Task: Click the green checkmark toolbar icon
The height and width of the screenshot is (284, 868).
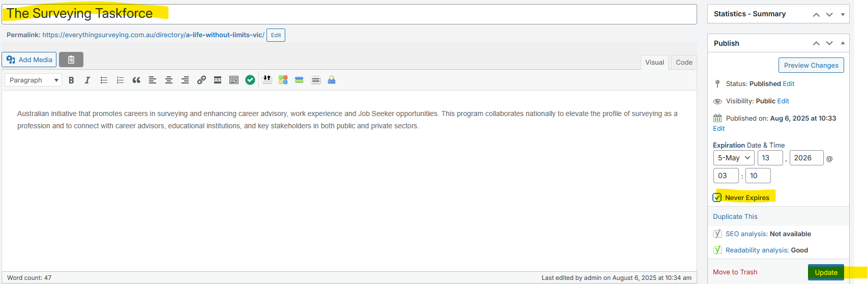Action: (x=250, y=80)
